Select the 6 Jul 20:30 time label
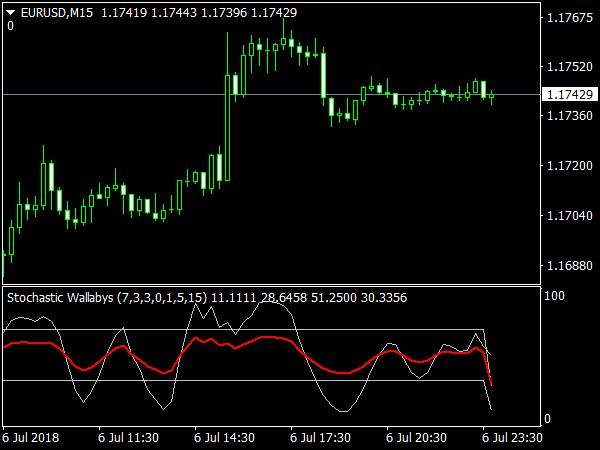600x450 pixels. point(416,437)
